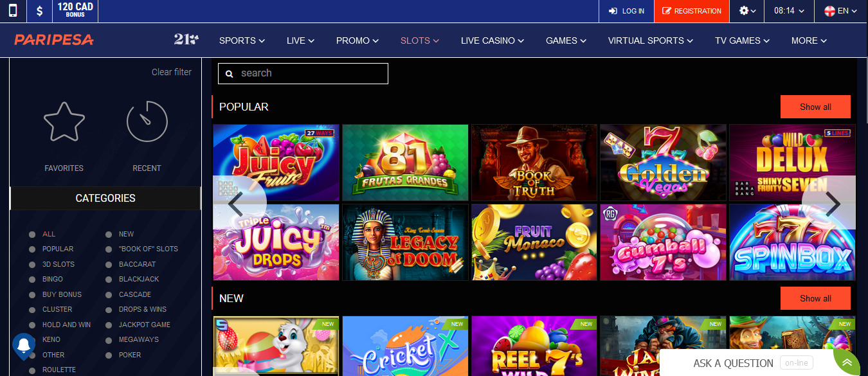Select MEGAWAYS category filter
Viewport: 868px width, 376px height.
(x=138, y=339)
